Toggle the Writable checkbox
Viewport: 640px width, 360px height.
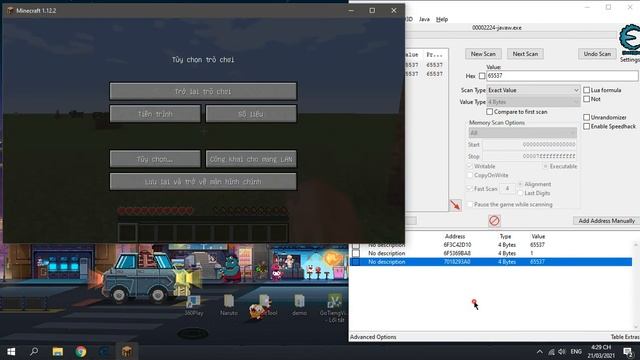click(470, 166)
